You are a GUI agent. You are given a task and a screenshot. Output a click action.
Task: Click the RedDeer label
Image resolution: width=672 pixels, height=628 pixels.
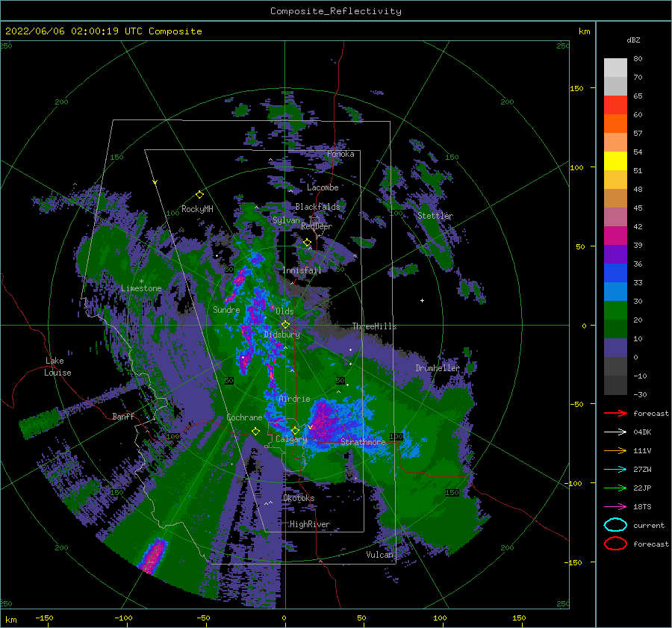(x=317, y=226)
